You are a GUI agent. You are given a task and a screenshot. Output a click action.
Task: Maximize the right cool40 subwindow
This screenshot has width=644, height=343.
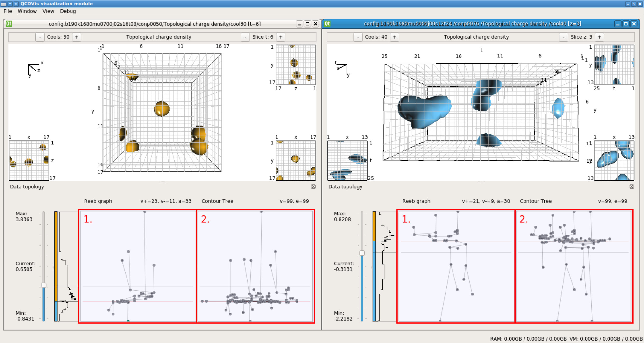click(626, 24)
